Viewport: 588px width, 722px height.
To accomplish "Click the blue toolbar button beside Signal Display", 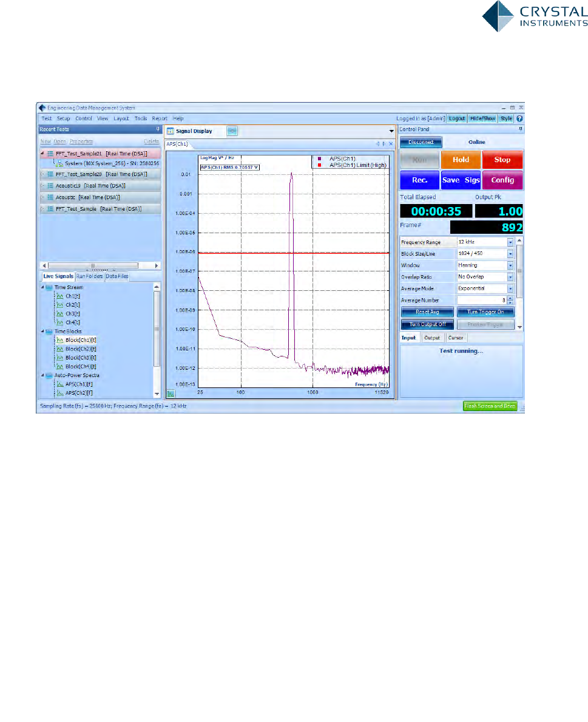I will point(232,131).
